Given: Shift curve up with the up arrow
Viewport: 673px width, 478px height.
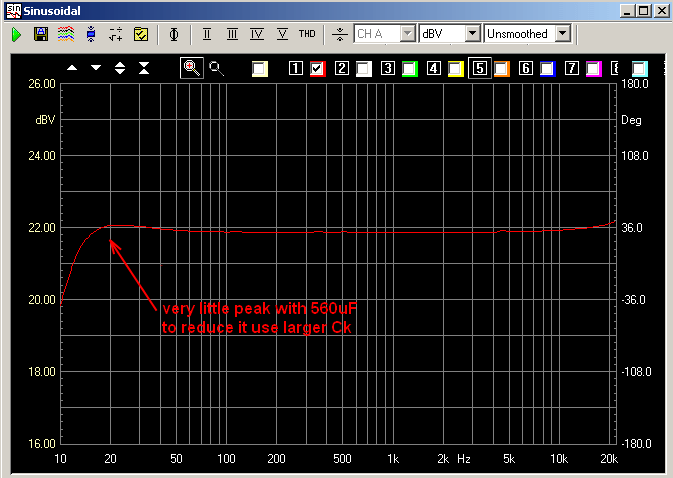Looking at the screenshot, I should 72,68.
